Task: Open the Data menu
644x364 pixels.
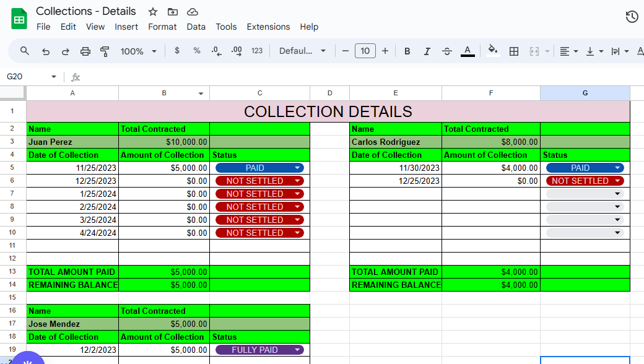Action: 196,27
